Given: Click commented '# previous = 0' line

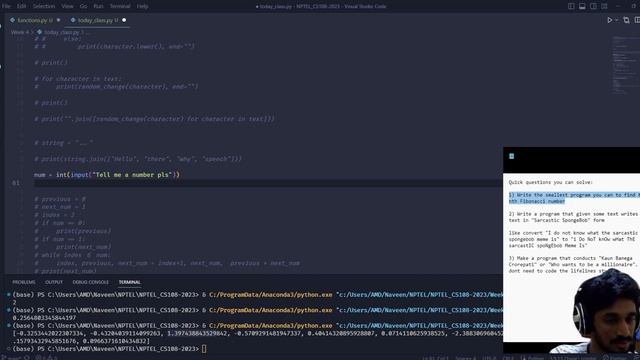Looking at the screenshot, I should 60,199.
